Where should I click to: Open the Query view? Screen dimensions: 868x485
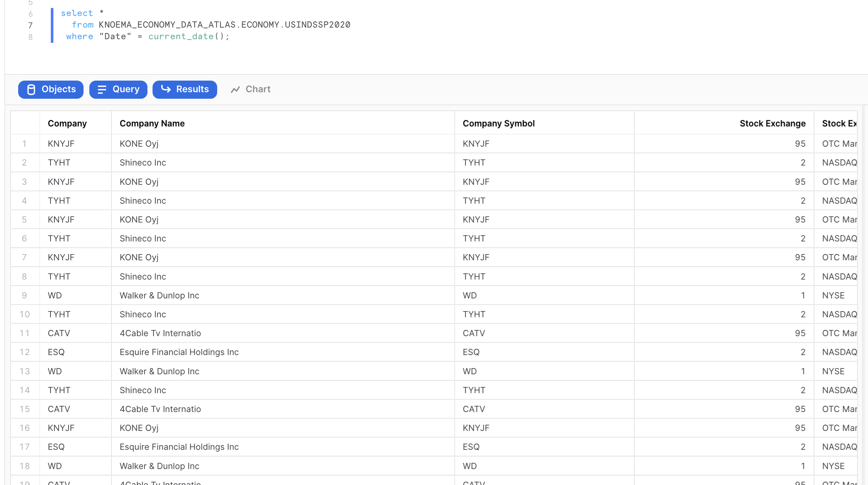coord(118,89)
